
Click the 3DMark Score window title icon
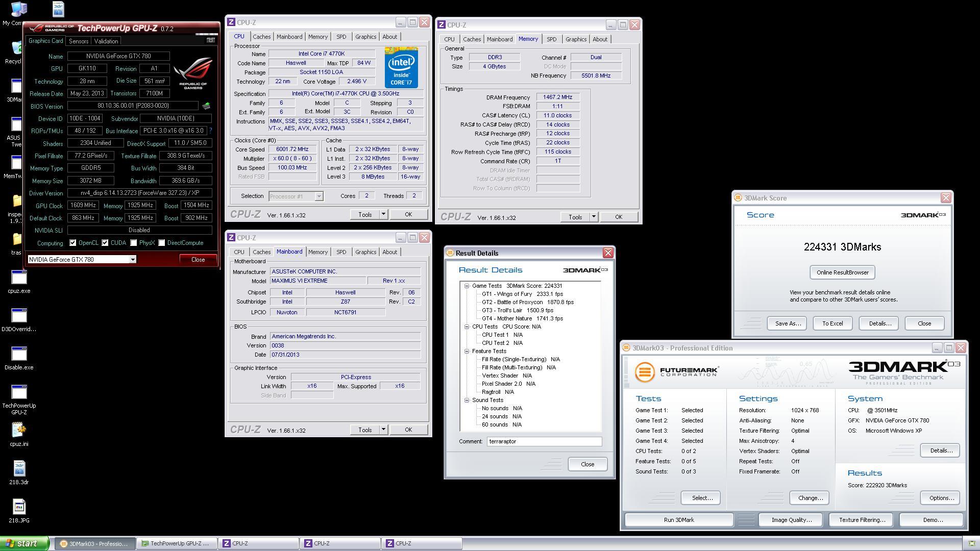coord(738,198)
